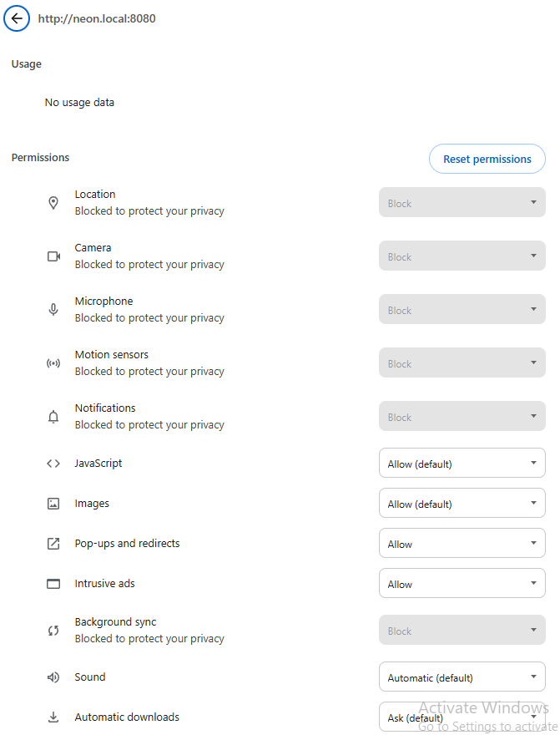Open the disabled Location Block dropdown
This screenshot has width=560, height=735.
[x=462, y=202]
